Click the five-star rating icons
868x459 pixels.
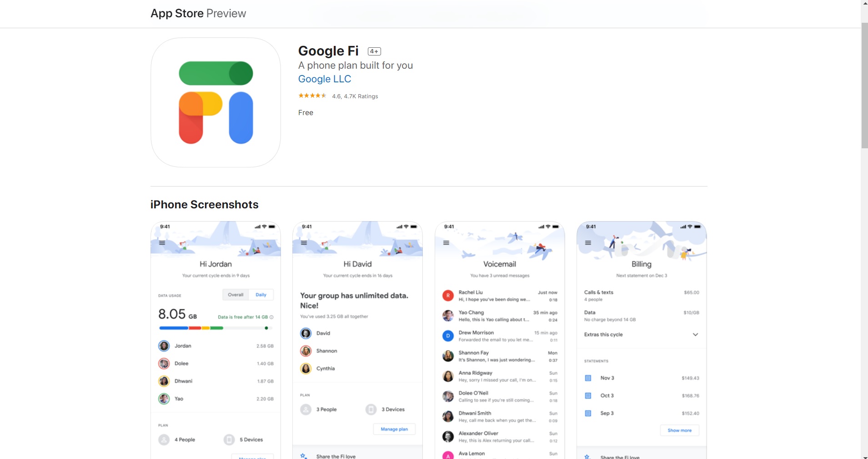312,96
